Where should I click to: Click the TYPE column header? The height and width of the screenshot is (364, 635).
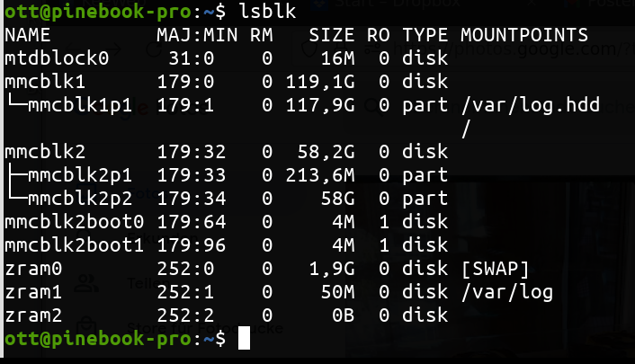(425, 35)
